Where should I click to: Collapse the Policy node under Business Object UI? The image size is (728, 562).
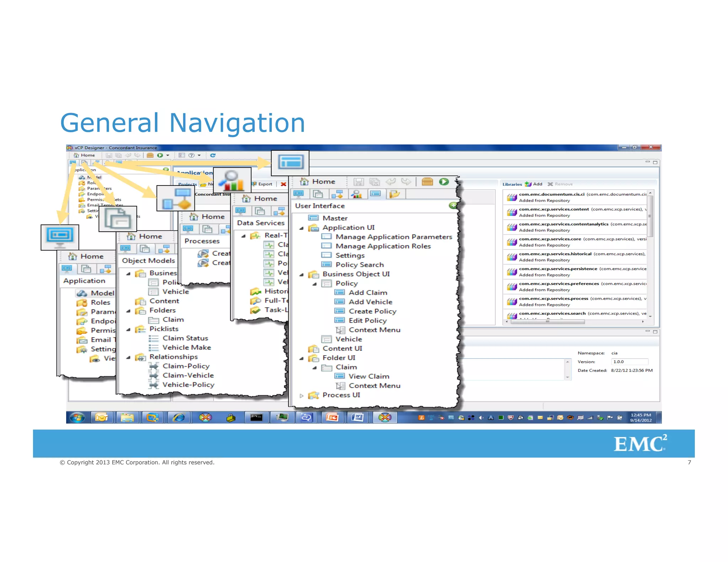315,284
